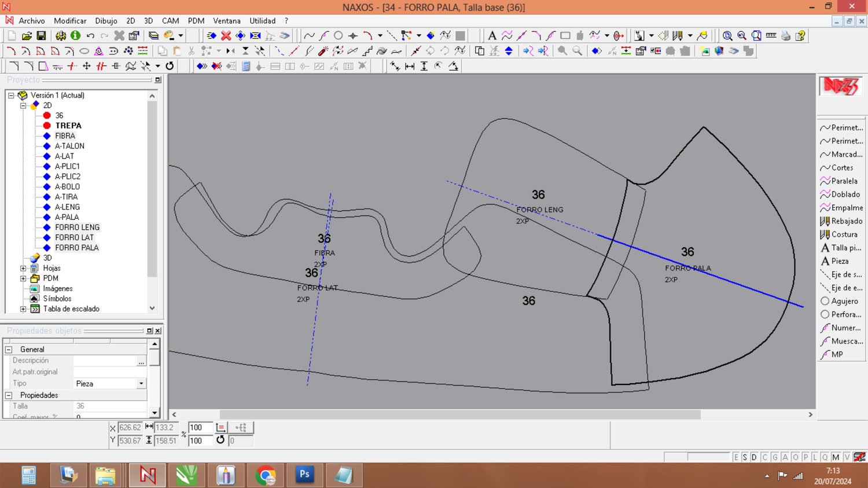Click the Save floppy disk icon
This screenshot has height=488, width=868.
click(41, 36)
